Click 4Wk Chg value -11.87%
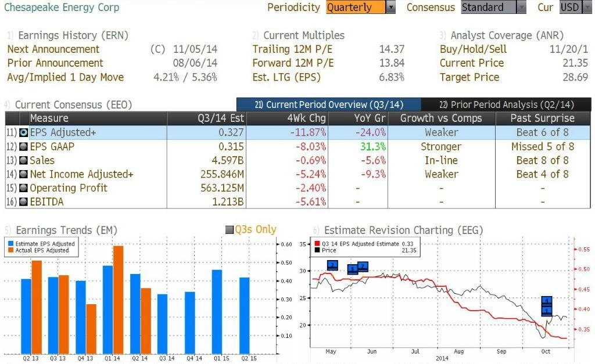 click(308, 132)
